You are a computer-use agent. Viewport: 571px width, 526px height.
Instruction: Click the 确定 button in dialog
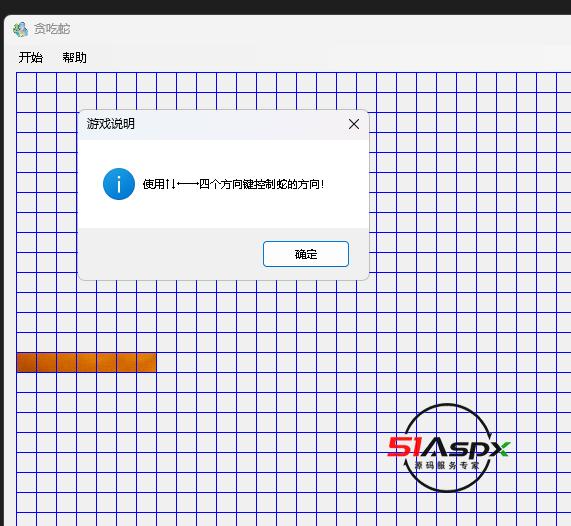306,254
